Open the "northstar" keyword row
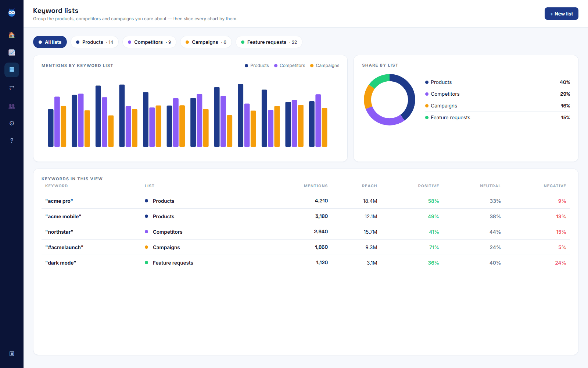Screen dimensions: 588x368 coord(306,232)
